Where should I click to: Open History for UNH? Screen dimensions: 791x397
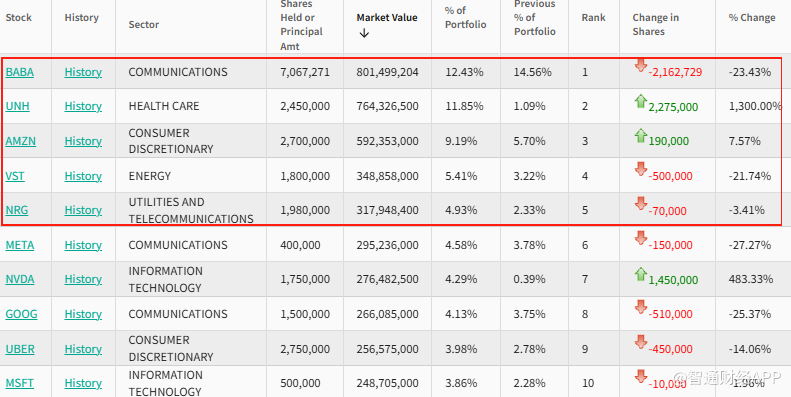(83, 106)
